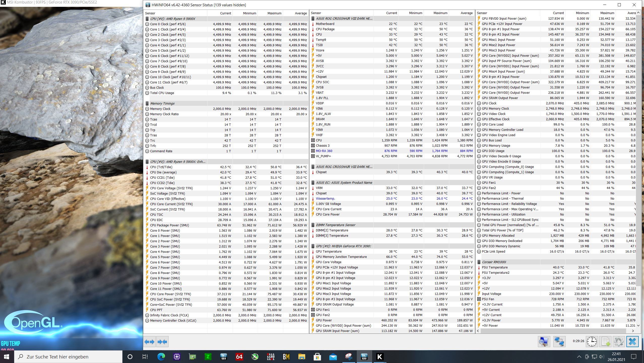
Task: Open MSI Kombustor from the taskbar
Action: pos(380,357)
